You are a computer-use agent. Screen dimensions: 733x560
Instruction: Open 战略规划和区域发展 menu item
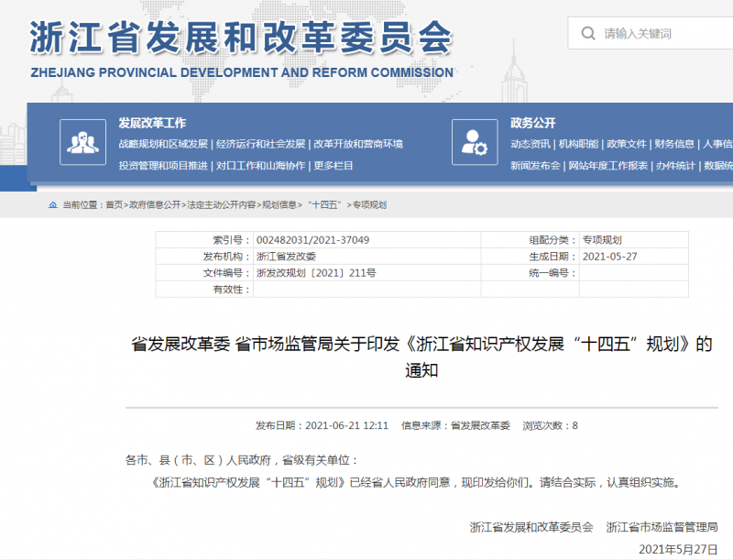click(163, 144)
